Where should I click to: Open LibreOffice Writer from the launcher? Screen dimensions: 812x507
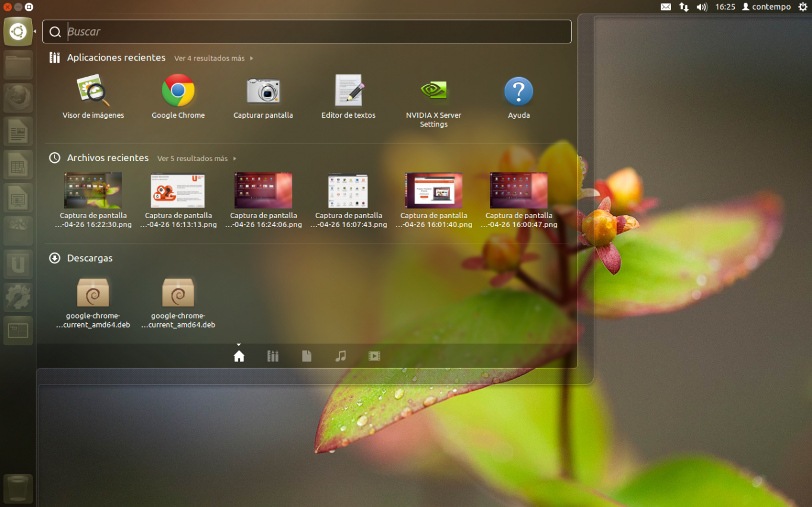18,131
